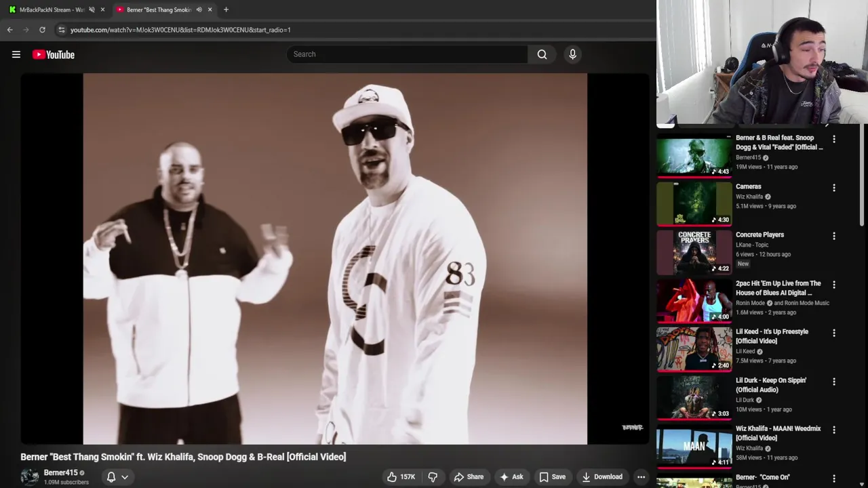Open the 2pac Hit 'Em Up thumbnail
Viewport: 868px width, 488px height.
(x=694, y=301)
